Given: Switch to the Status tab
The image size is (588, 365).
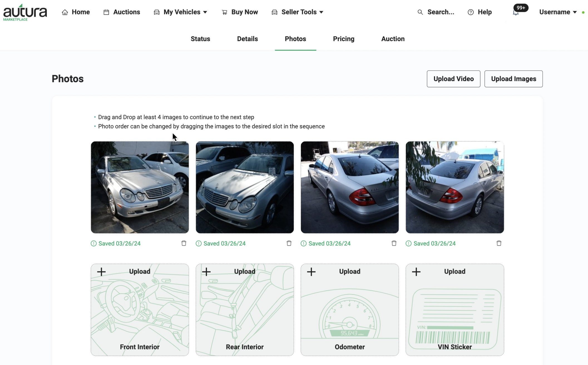Looking at the screenshot, I should click(200, 39).
